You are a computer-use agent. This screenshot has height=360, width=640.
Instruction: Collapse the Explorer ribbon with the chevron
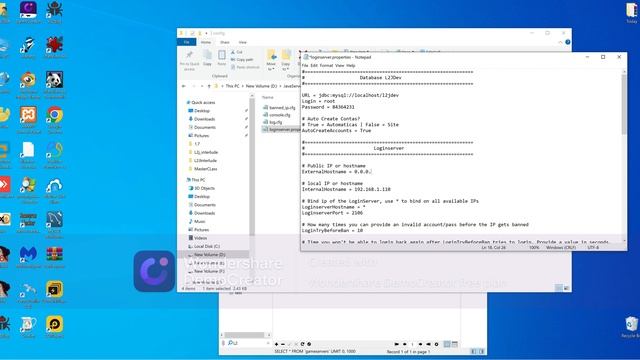(x=560, y=42)
